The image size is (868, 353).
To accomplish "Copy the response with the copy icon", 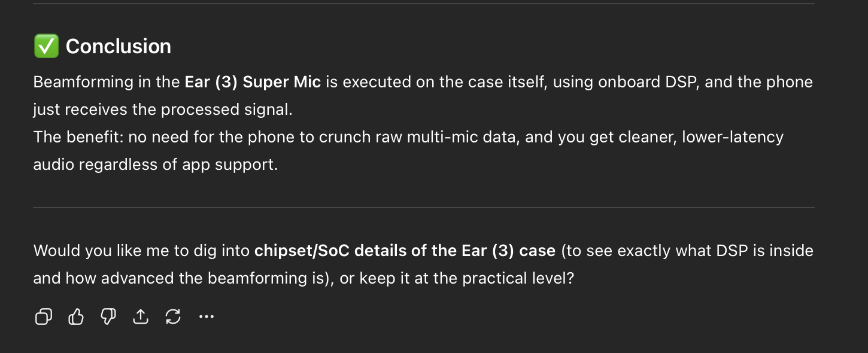I will pos(44,317).
